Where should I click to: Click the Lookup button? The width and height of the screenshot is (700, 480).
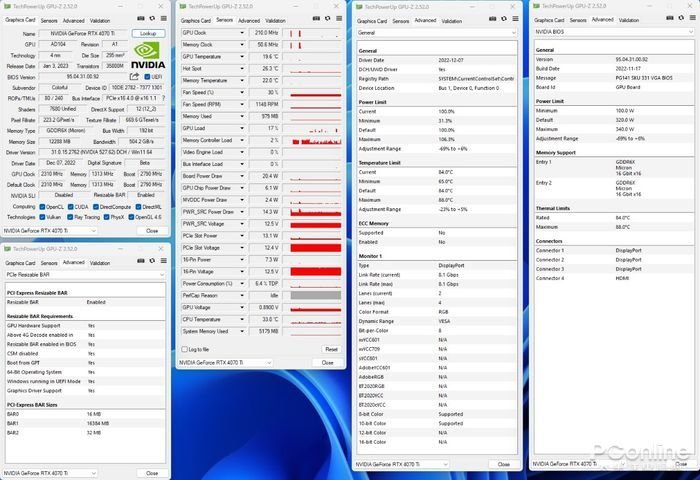[148, 33]
